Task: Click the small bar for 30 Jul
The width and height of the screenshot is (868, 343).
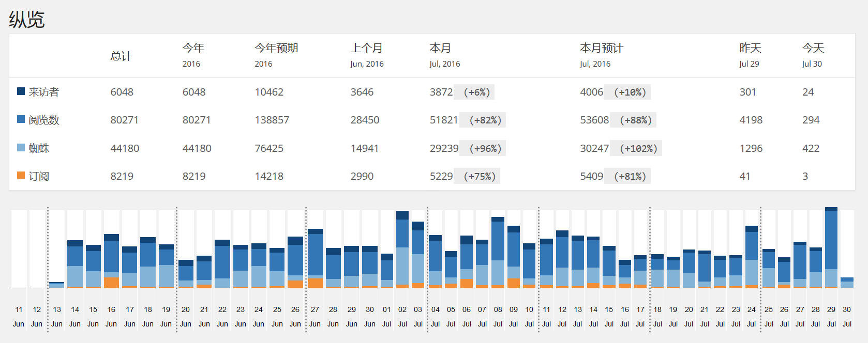Action: [x=847, y=283]
